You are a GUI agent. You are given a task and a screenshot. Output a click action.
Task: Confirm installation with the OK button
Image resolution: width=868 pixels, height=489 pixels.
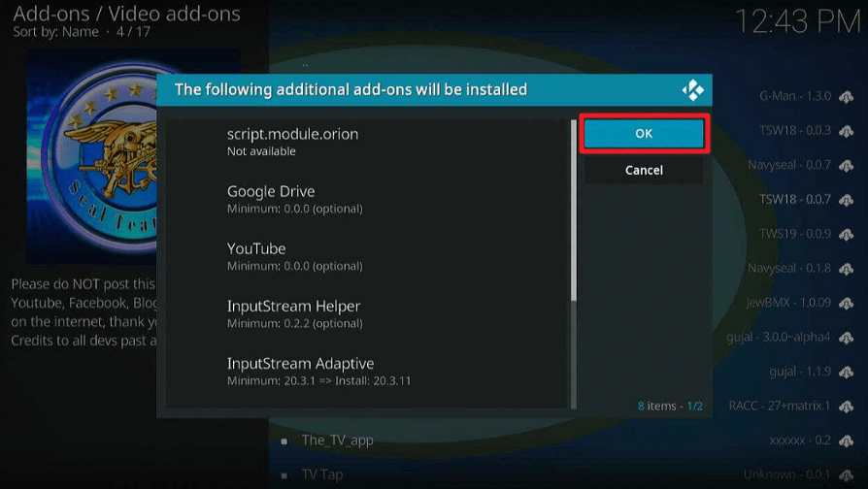click(644, 133)
